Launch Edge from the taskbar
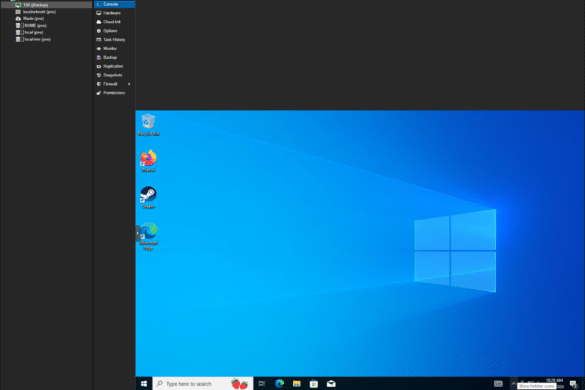 [x=279, y=384]
